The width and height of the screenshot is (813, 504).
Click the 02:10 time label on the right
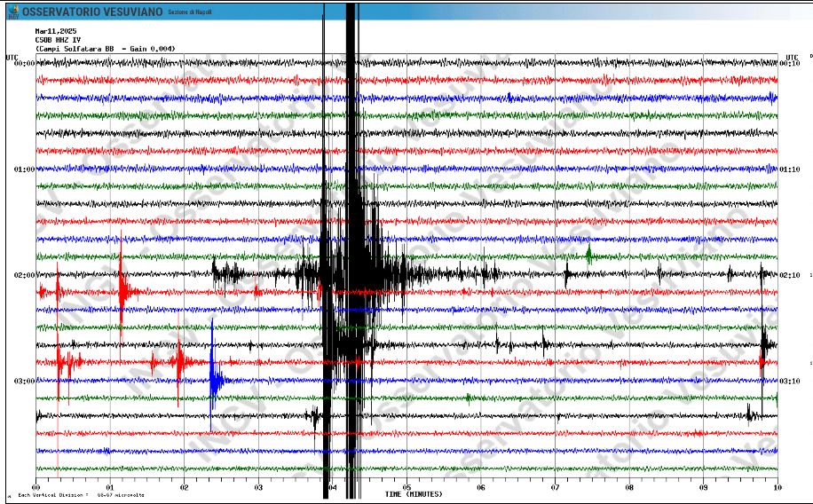[790, 275]
